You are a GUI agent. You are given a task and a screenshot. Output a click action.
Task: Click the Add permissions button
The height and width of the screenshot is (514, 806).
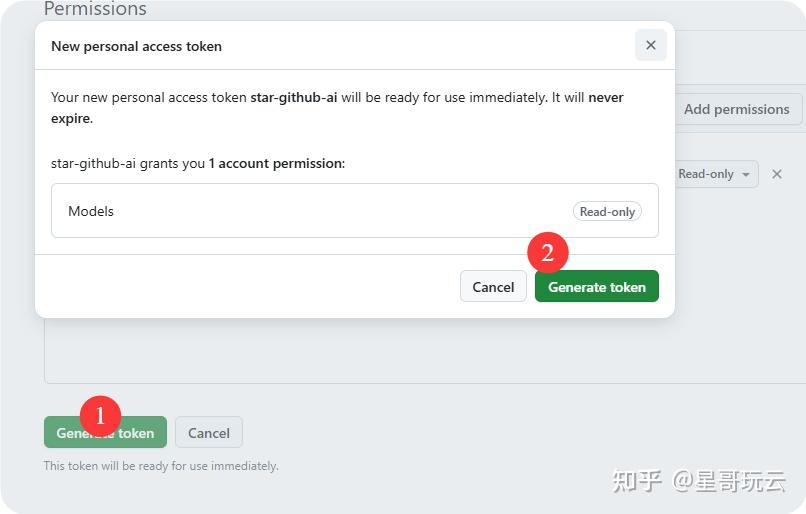point(736,109)
